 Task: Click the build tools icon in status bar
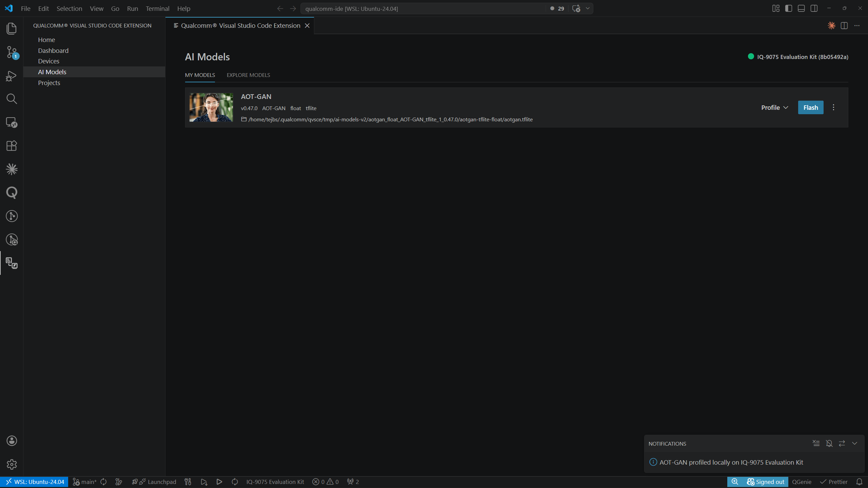tap(188, 482)
